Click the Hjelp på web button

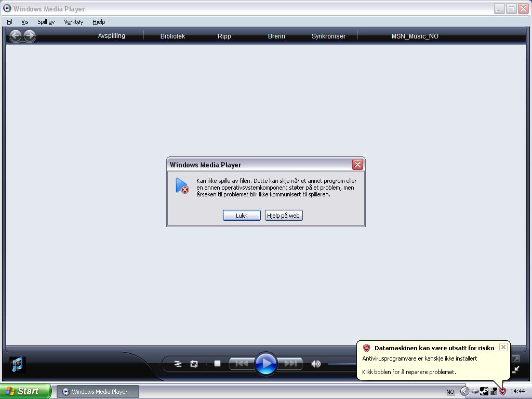[x=284, y=216]
